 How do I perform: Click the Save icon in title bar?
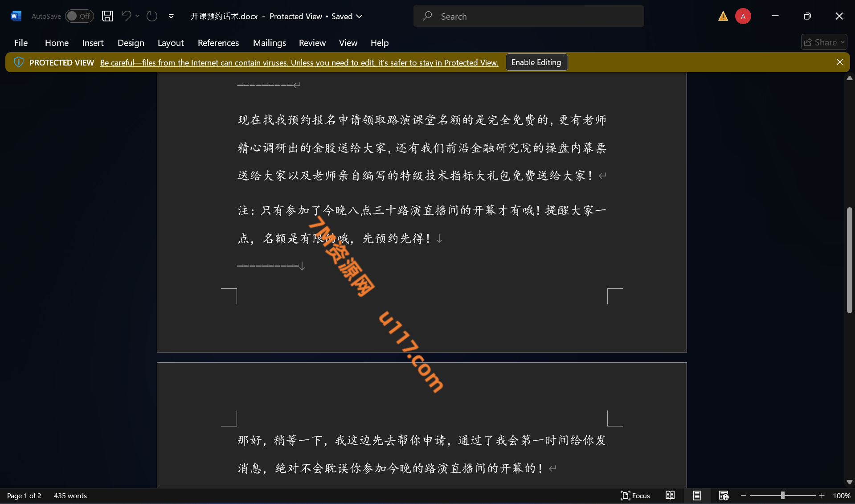(x=107, y=16)
